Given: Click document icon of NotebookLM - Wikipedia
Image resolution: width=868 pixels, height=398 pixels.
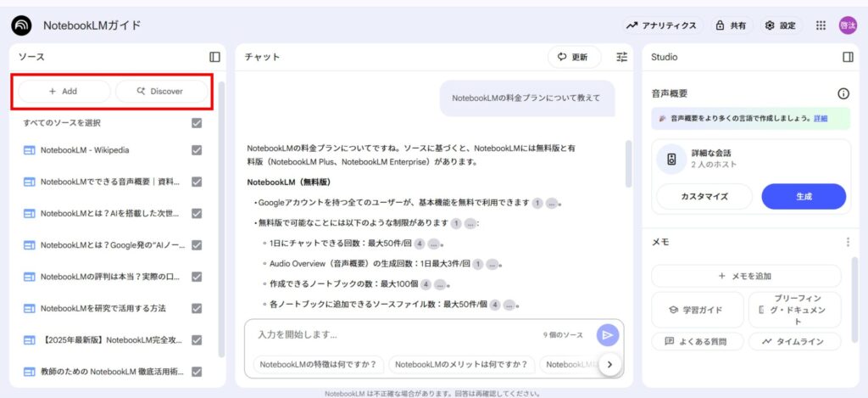Looking at the screenshot, I should (x=30, y=150).
